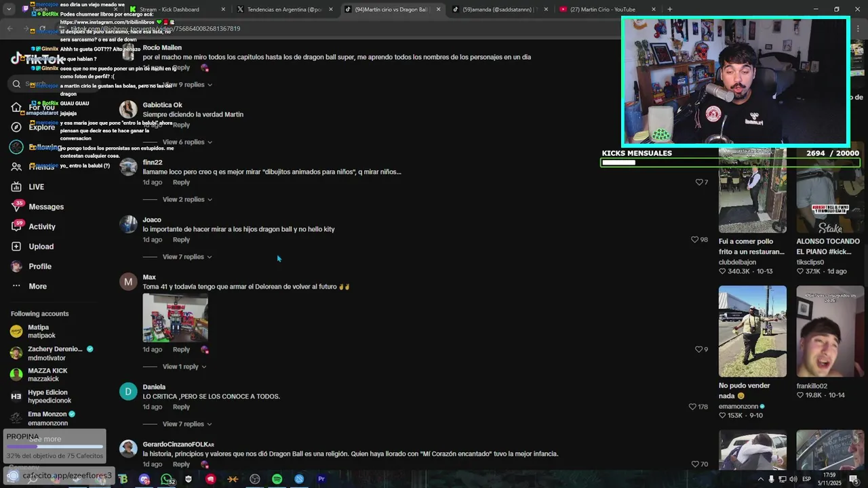Reply to GerardoCinzanoFOLK's comment

tap(181, 464)
